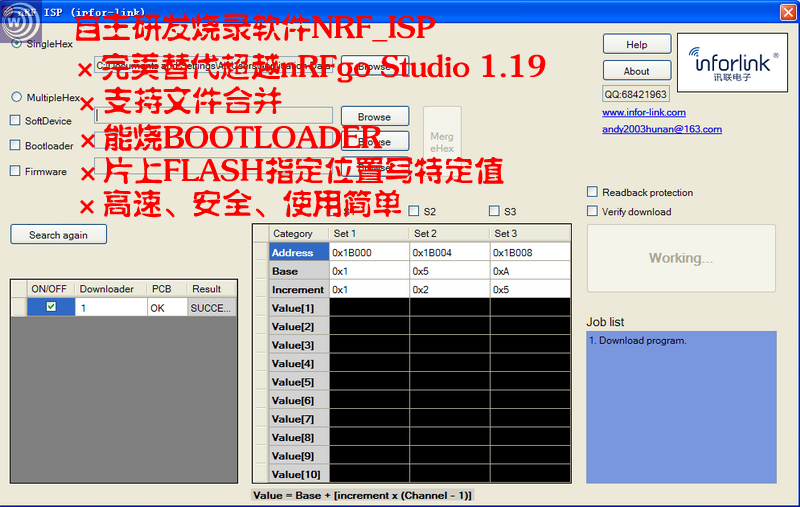The image size is (800, 507).
Task: Tick the S2 checkbox
Action: tap(414, 211)
